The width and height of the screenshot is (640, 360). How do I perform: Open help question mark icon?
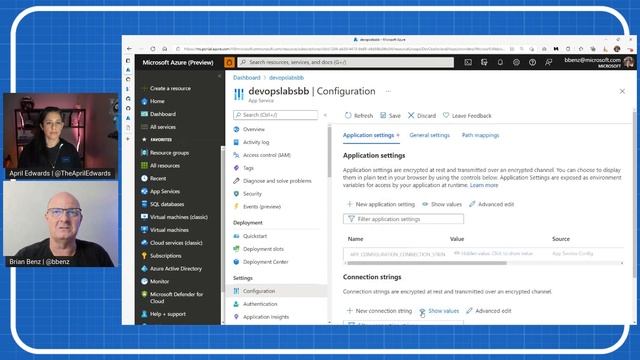(x=532, y=62)
